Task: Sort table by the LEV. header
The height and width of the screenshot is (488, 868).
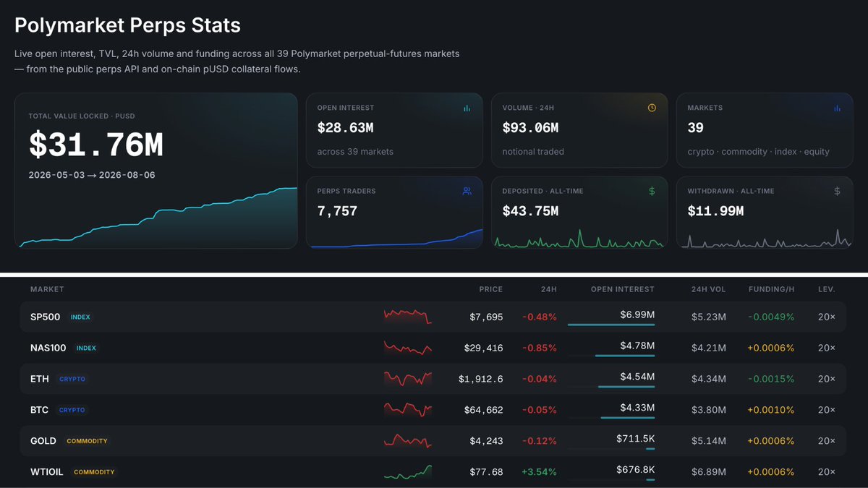Action: coord(827,289)
